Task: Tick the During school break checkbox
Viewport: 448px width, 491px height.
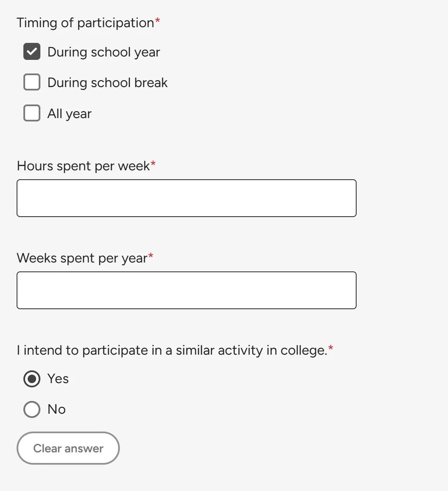Action: (x=32, y=82)
